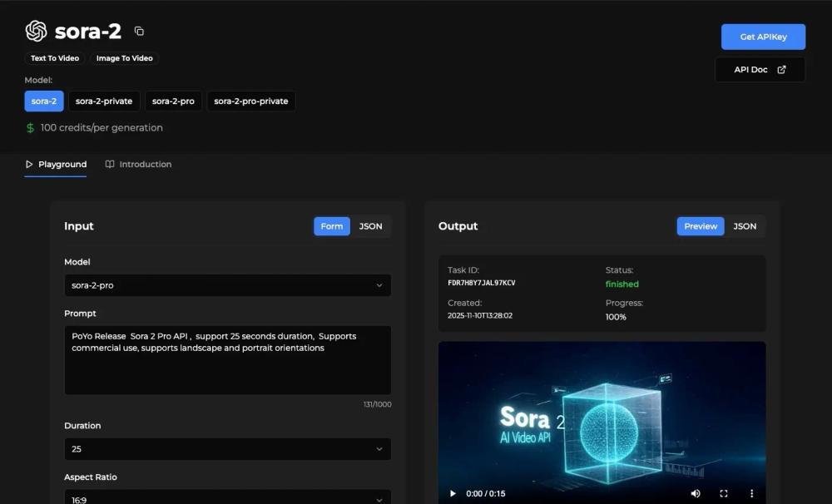Enter fullscreen on the output video
The image size is (832, 504).
(x=724, y=493)
